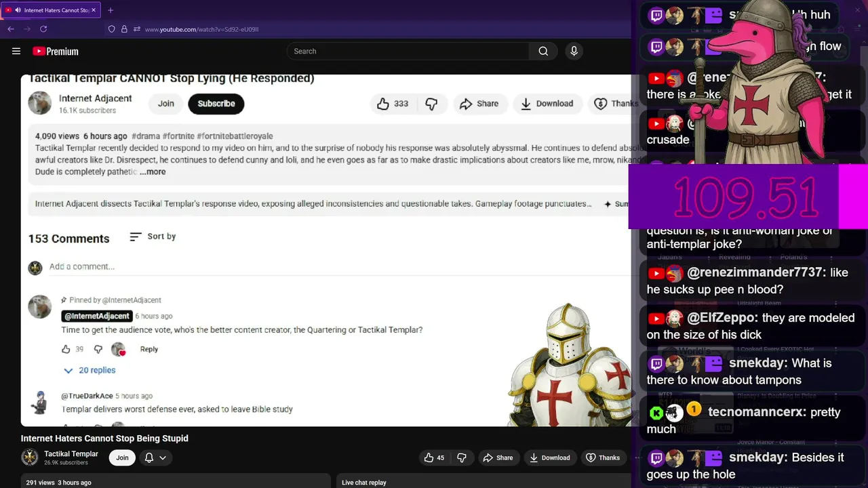The image size is (868, 488).
Task: Download the Tactikal Templar video
Action: pos(549,458)
